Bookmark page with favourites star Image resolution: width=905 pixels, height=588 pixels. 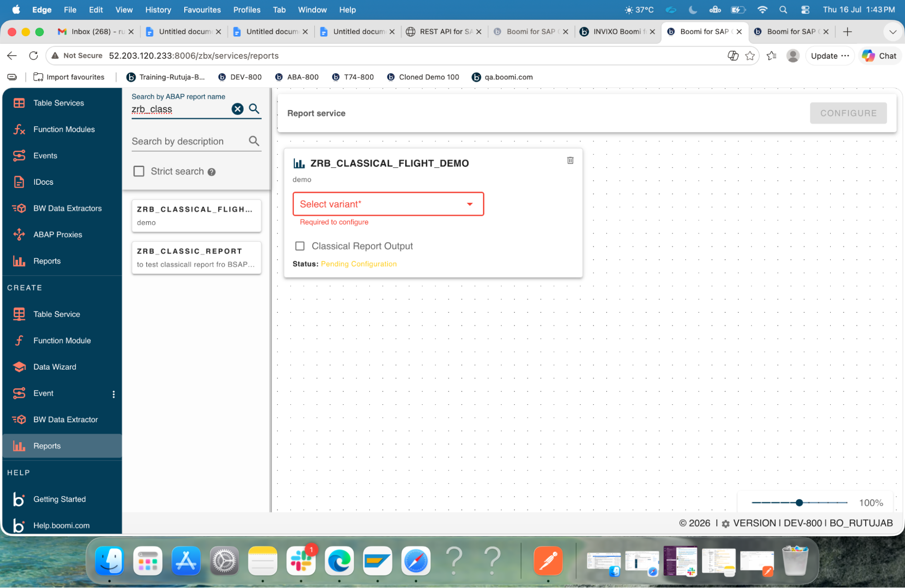[750, 56]
